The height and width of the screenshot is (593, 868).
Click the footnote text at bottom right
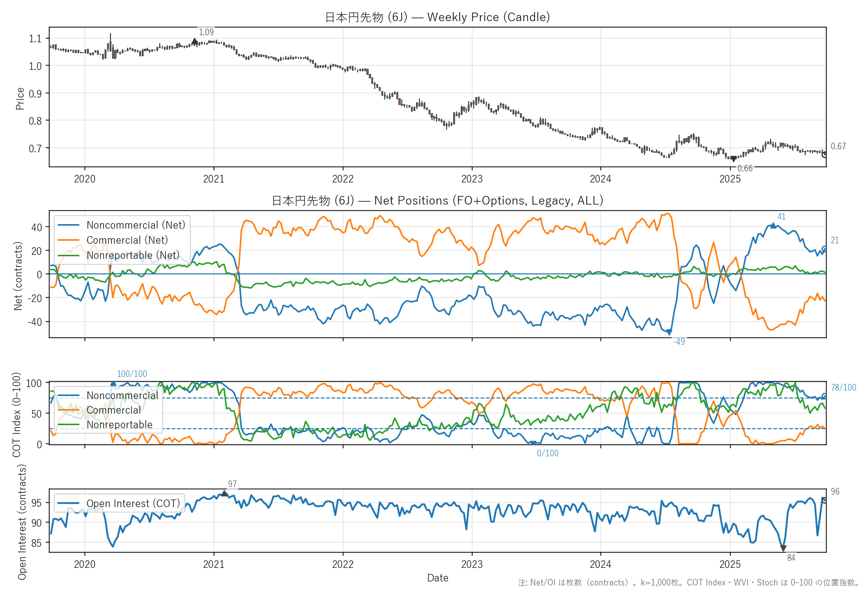pyautogui.click(x=689, y=582)
